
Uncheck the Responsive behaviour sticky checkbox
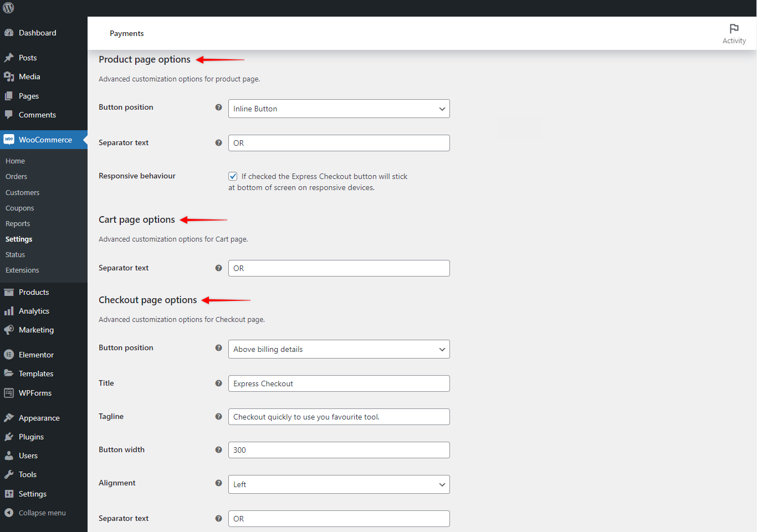coord(233,176)
